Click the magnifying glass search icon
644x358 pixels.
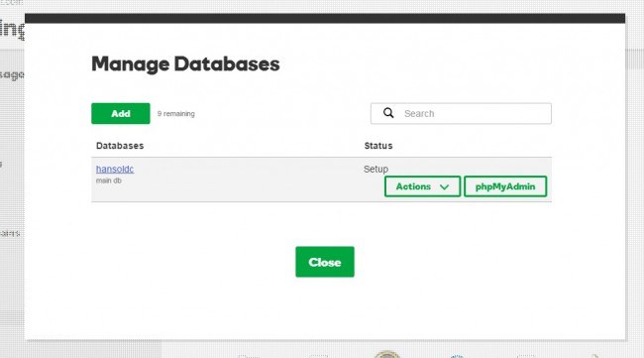388,113
